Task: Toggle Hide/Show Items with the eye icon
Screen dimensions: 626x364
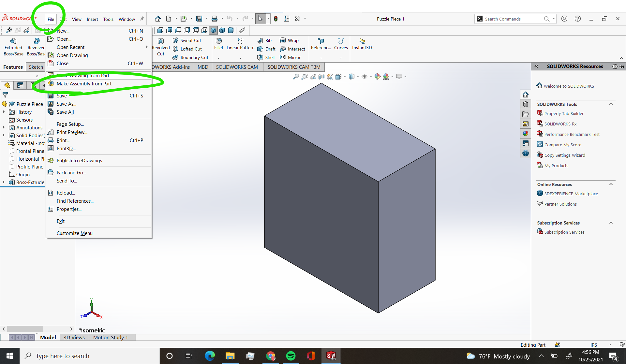Action: 365,77
